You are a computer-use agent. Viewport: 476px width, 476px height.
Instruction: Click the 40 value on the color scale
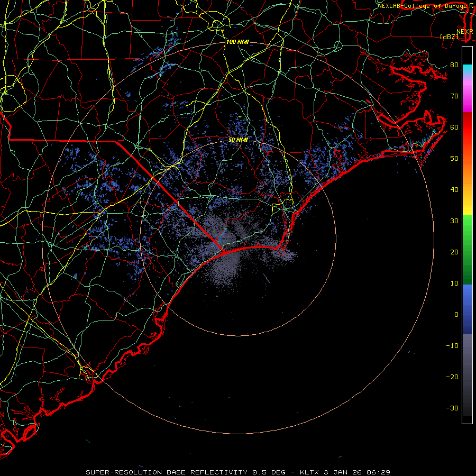tap(454, 190)
